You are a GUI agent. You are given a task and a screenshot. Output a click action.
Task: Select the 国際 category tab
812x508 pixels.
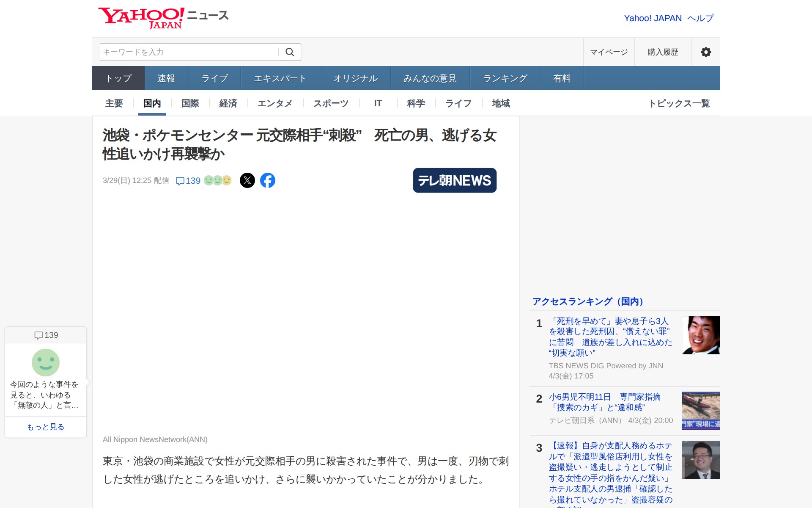190,103
